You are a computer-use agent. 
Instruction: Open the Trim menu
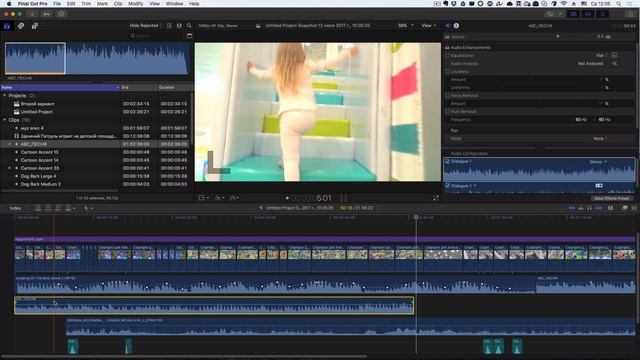(x=86, y=4)
